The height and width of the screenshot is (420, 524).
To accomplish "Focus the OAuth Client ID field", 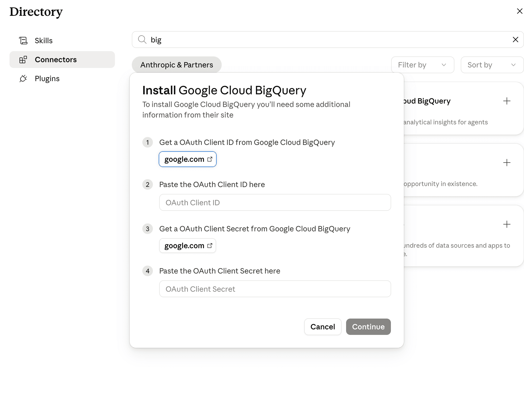I will point(275,202).
